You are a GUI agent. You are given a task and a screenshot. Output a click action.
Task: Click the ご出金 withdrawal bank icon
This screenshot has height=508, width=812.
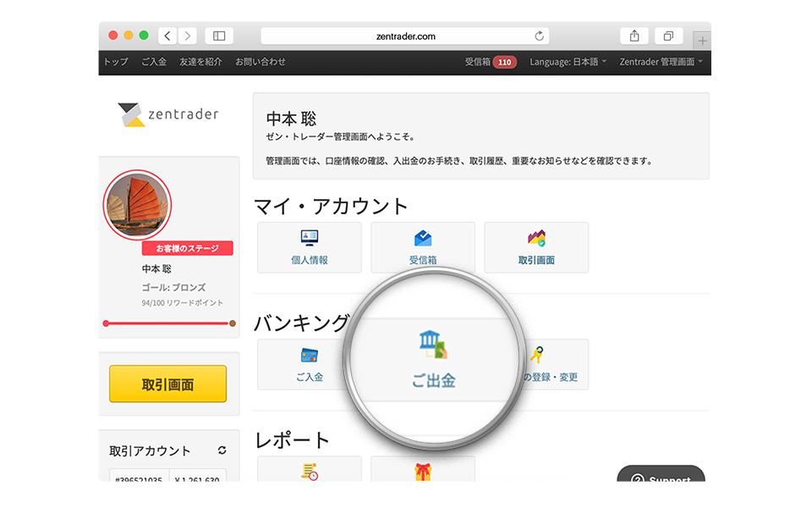point(433,343)
